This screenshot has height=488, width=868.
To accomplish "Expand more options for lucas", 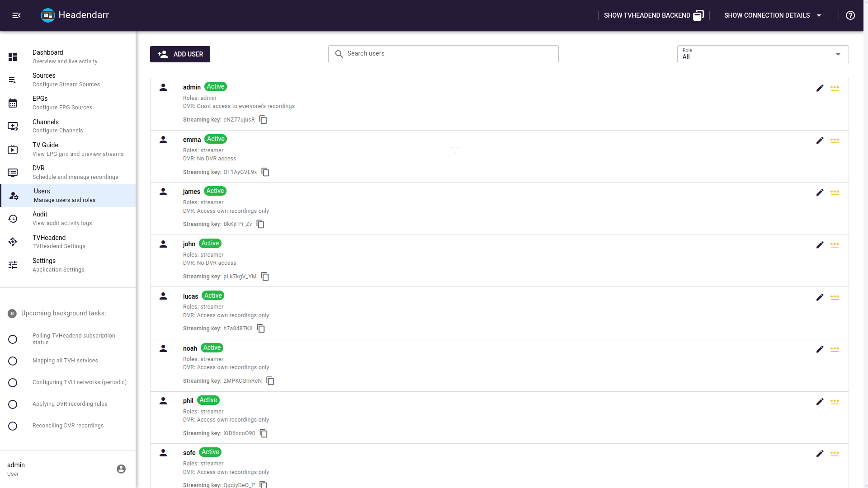I will [835, 297].
